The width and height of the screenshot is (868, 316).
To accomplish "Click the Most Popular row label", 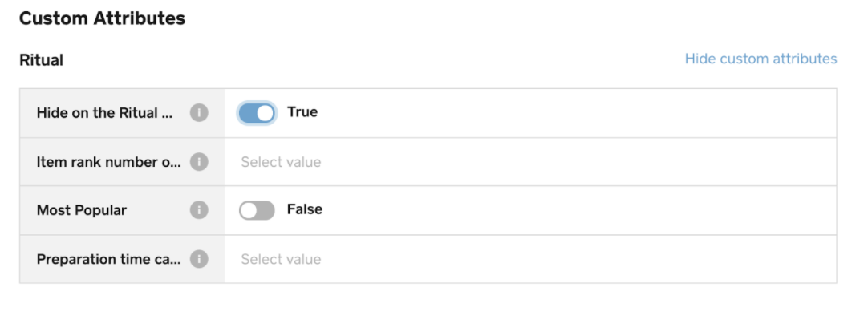I will pyautogui.click(x=81, y=210).
